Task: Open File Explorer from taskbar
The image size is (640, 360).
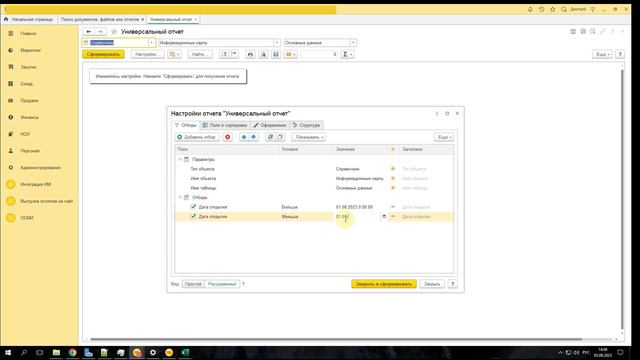Action: point(56,352)
